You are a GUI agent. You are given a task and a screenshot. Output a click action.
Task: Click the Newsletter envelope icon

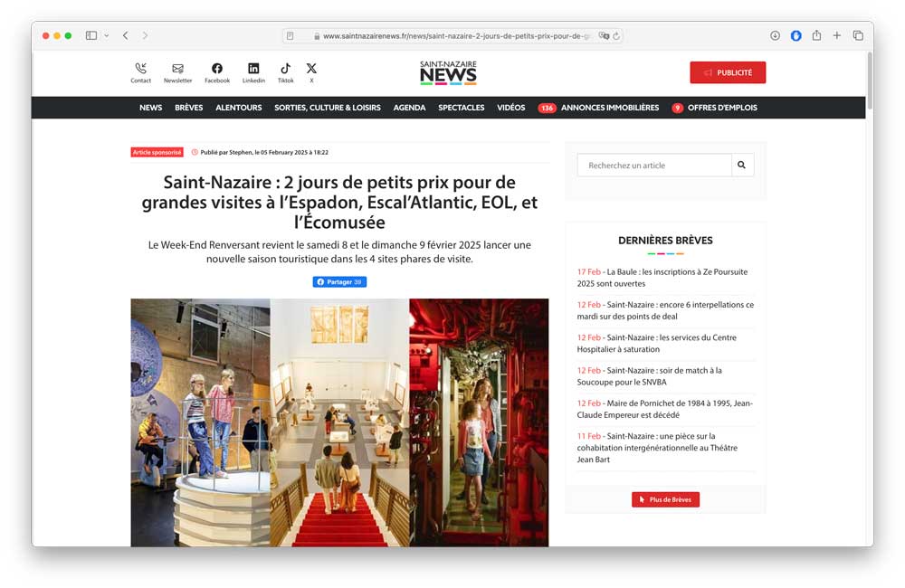[177, 70]
